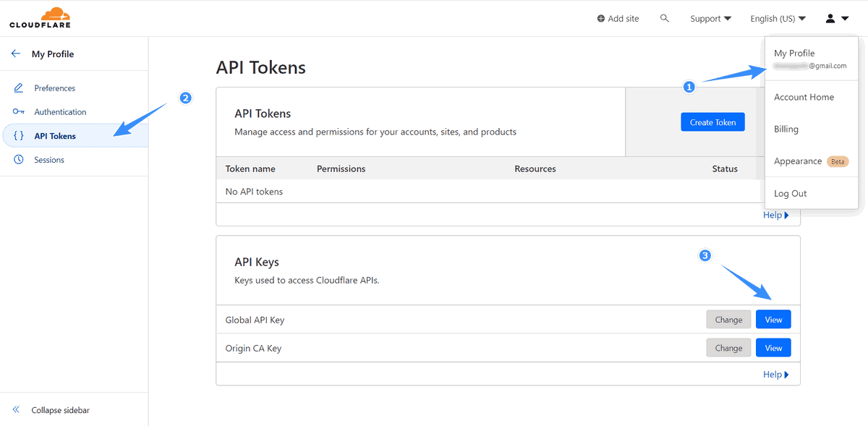The image size is (868, 426).
Task: Choose Account Home in account menu
Action: (x=804, y=97)
